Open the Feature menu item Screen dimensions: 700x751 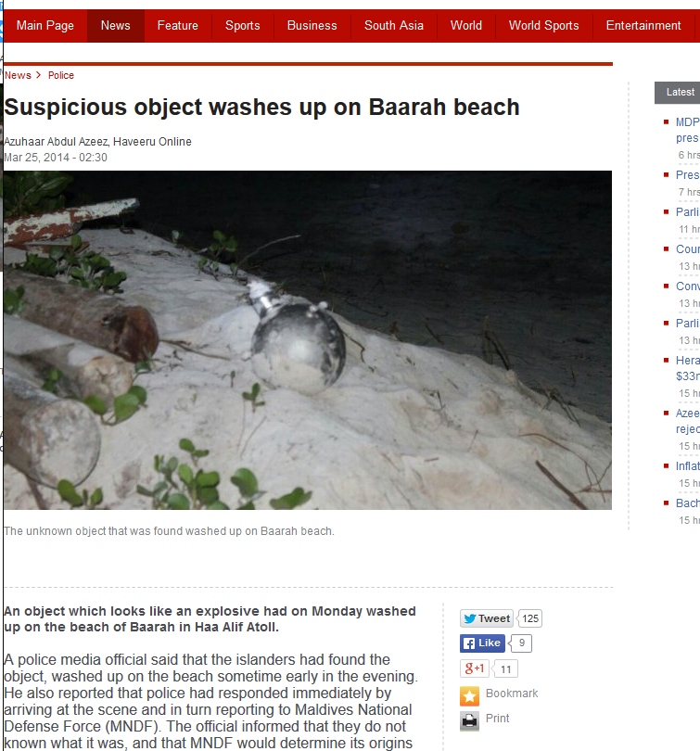[x=178, y=25]
